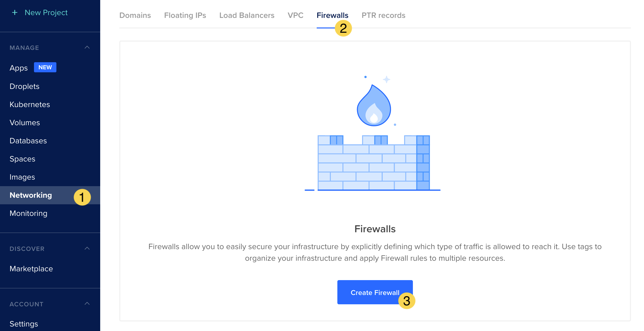The image size is (644, 331).
Task: Click the Create Firewall button
Action: pos(375,292)
